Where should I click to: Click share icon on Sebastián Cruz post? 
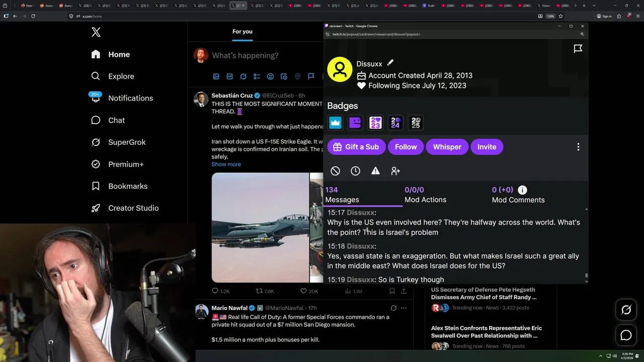(404, 291)
